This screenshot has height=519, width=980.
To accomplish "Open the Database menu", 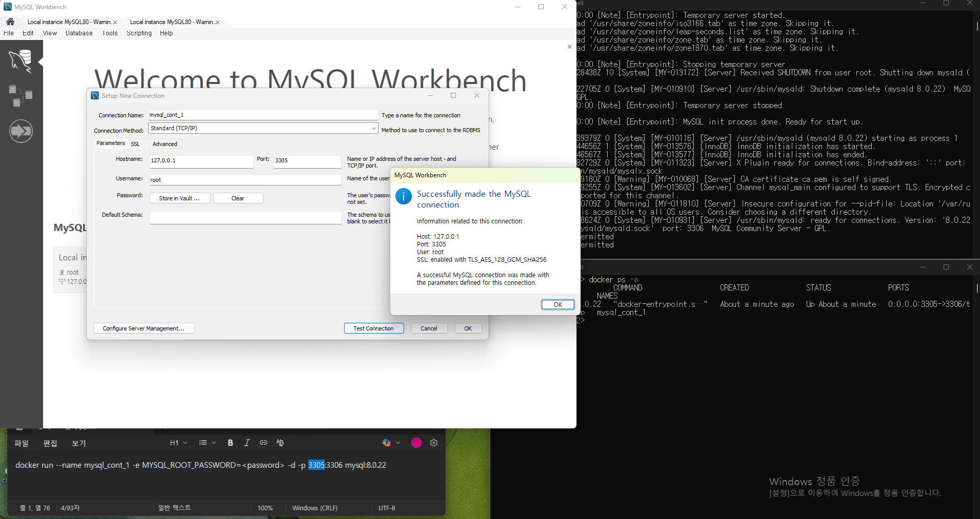I will [79, 33].
